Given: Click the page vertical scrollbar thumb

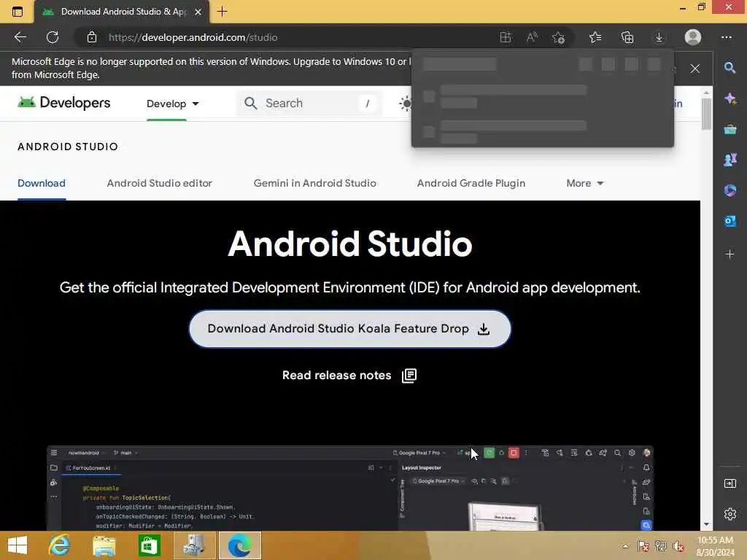Looking at the screenshot, I should pyautogui.click(x=706, y=113).
